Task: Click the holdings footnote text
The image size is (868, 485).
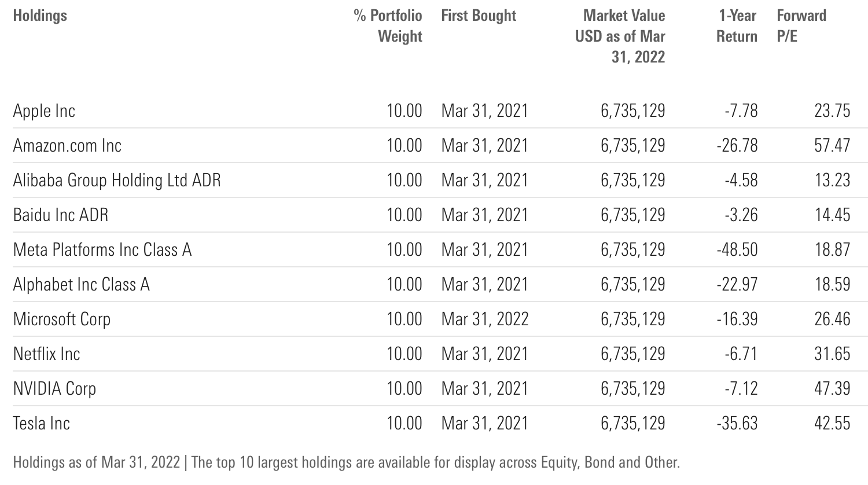Action: pyautogui.click(x=346, y=462)
